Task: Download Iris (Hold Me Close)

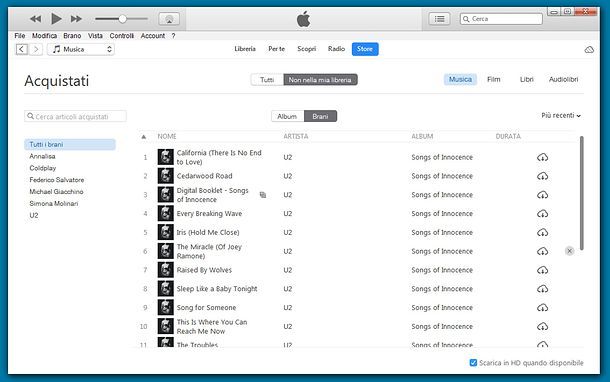Action: [x=543, y=233]
